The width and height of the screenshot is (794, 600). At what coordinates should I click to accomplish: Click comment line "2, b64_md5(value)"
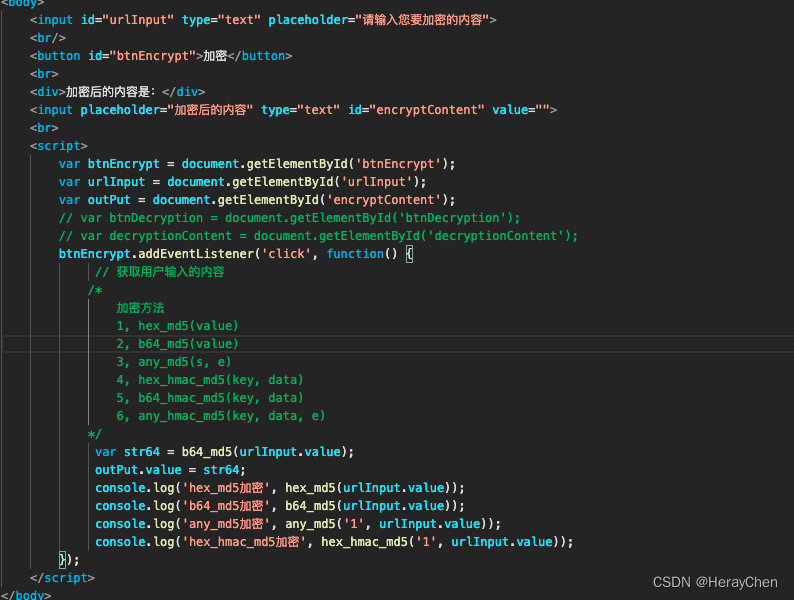tap(177, 344)
